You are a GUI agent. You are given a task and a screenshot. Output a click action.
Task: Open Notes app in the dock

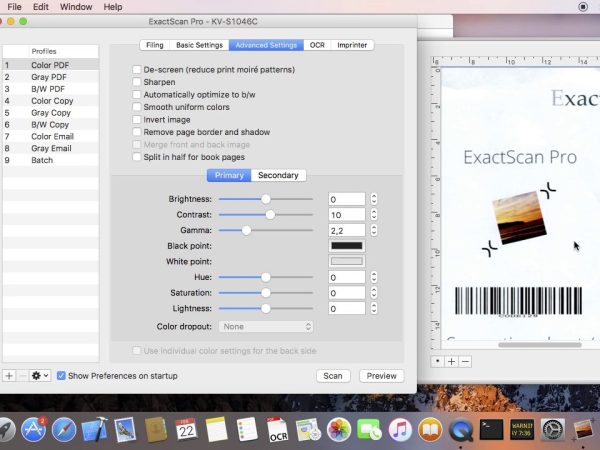pyautogui.click(x=217, y=429)
